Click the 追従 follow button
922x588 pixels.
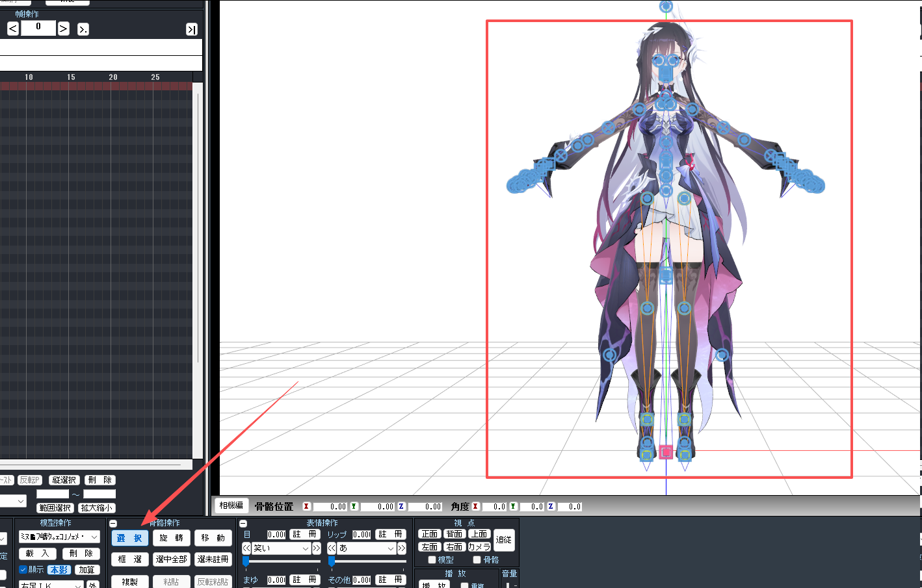(504, 540)
